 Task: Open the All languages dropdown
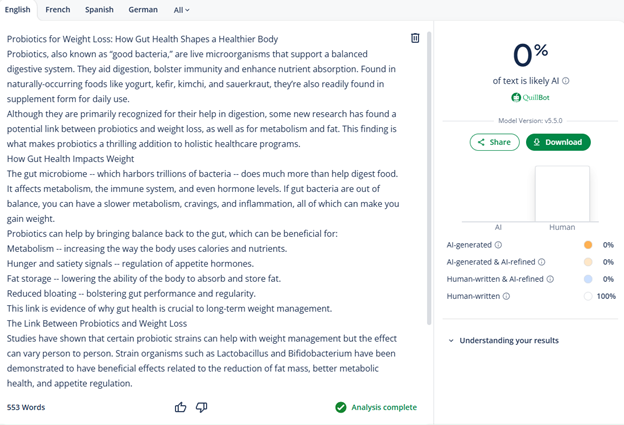(181, 10)
